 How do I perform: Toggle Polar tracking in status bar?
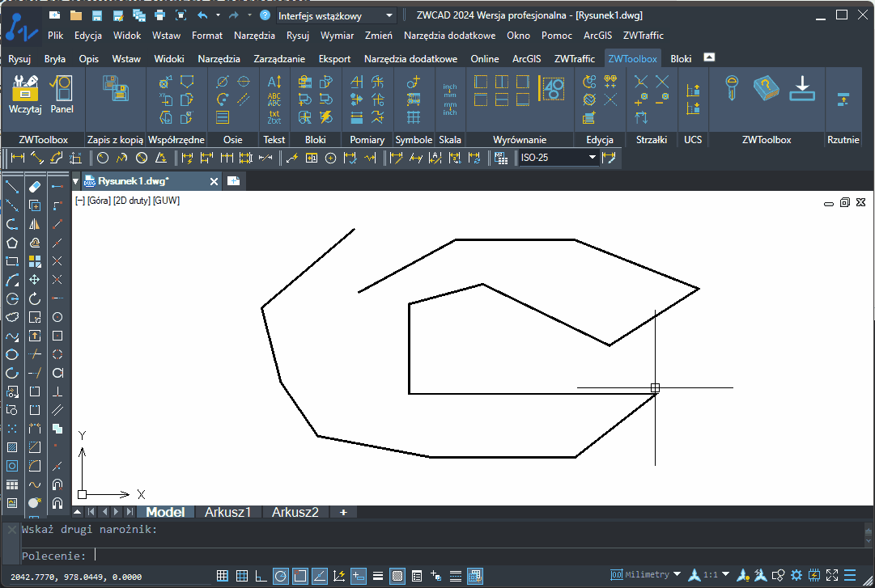pyautogui.click(x=281, y=576)
